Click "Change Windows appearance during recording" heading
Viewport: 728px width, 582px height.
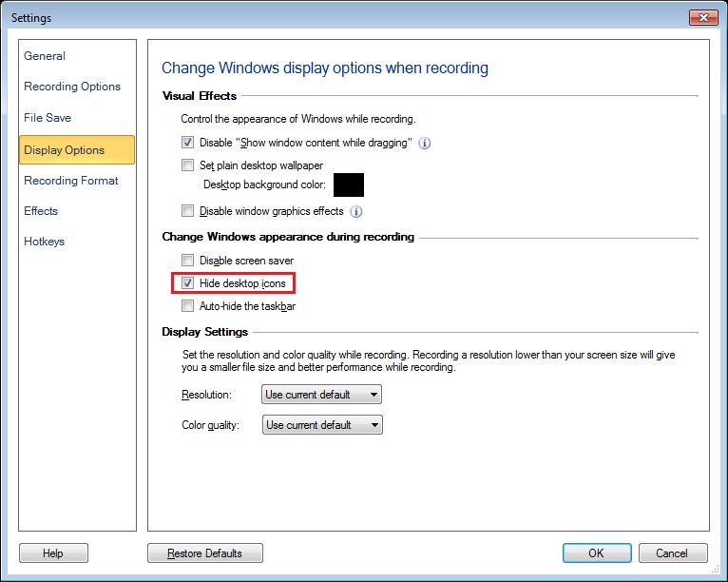288,237
